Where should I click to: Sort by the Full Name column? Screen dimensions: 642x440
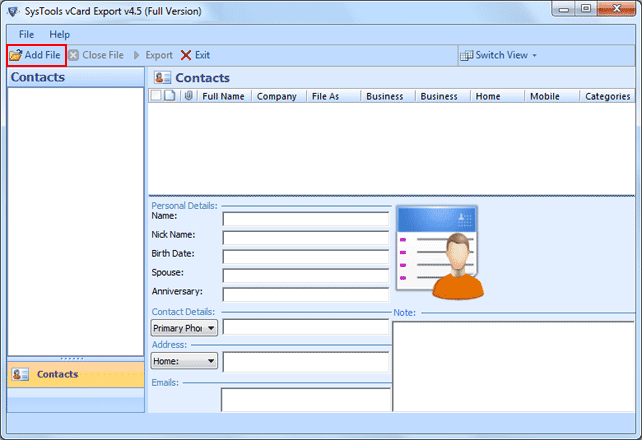[x=224, y=96]
